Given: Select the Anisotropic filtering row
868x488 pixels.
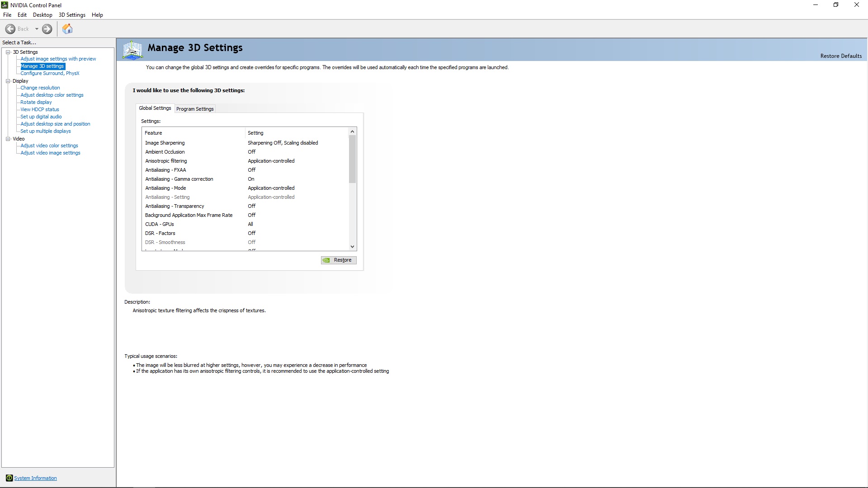Looking at the screenshot, I should click(245, 161).
